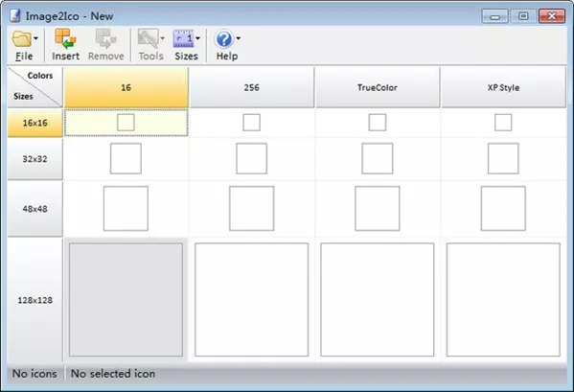Screen dimensions: 574x392
Task: Expand the Help dropdown arrow
Action: (x=239, y=38)
